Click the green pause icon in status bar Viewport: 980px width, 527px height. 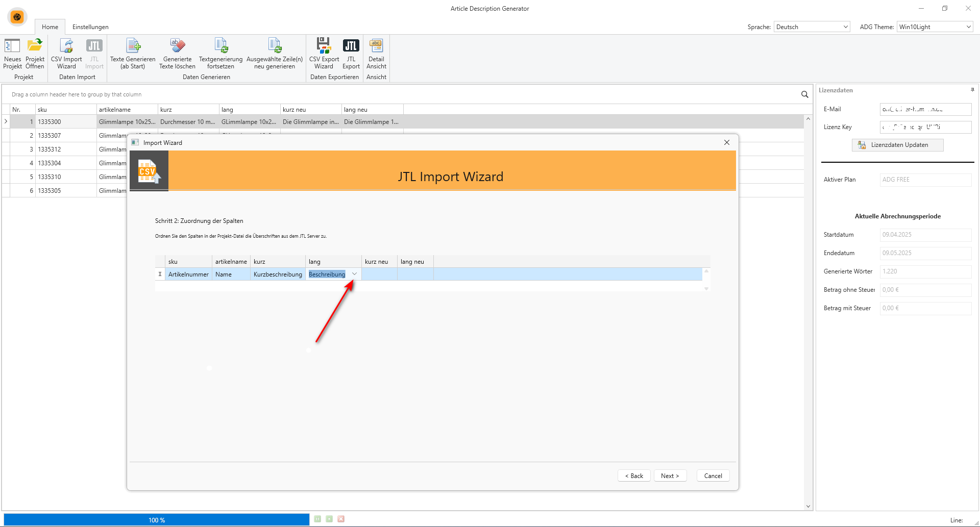317,519
